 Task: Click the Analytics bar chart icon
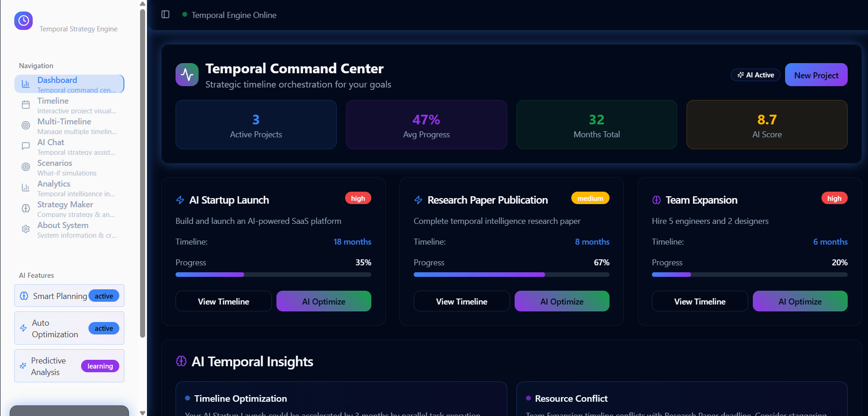(x=26, y=188)
